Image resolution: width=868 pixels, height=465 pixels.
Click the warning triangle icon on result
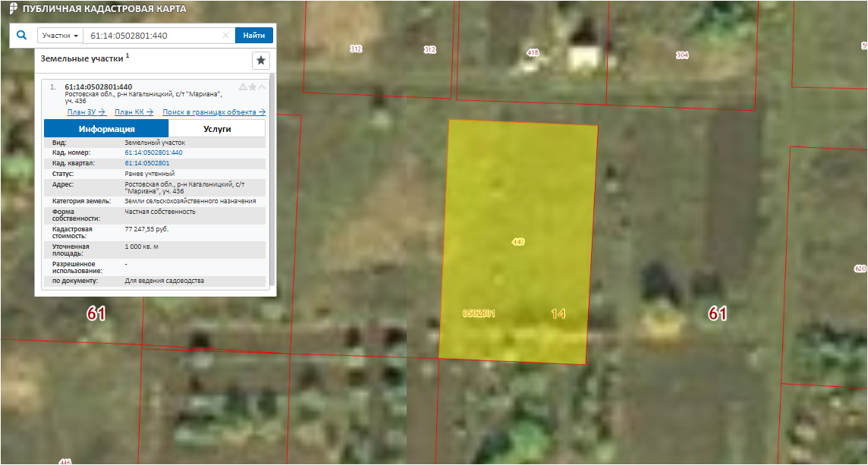(243, 87)
